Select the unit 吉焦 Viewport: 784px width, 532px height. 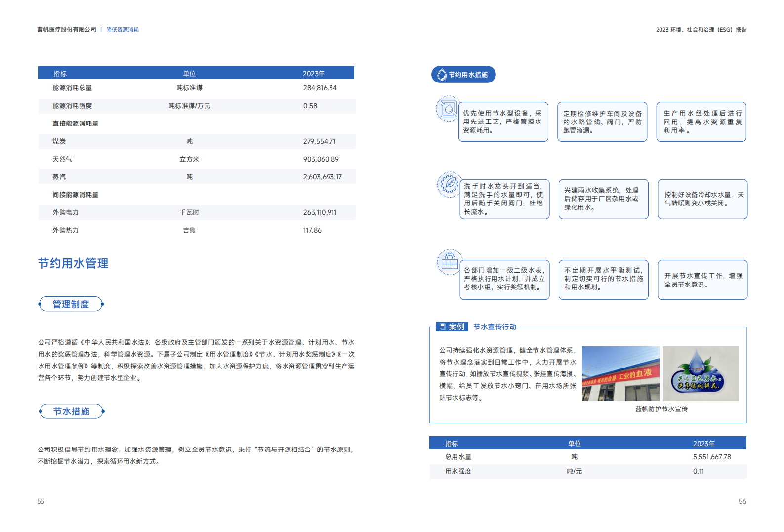[x=189, y=230]
